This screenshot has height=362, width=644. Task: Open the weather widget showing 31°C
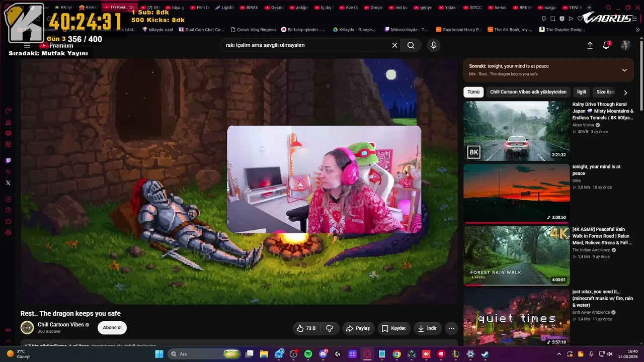coord(19,354)
